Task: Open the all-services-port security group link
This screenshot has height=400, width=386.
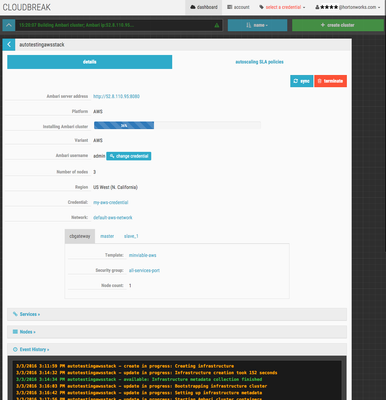Action: tap(144, 270)
